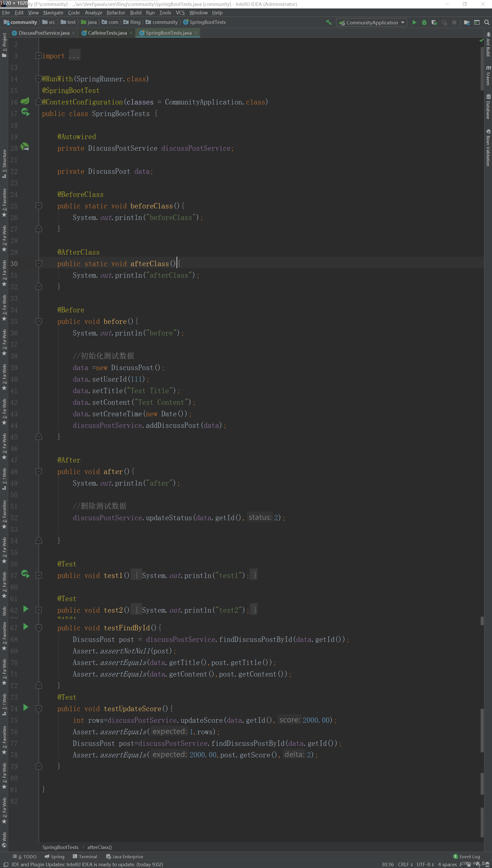This screenshot has width=492, height=868.
Task: Run CommunityApplication with the green play icon
Action: [414, 22]
